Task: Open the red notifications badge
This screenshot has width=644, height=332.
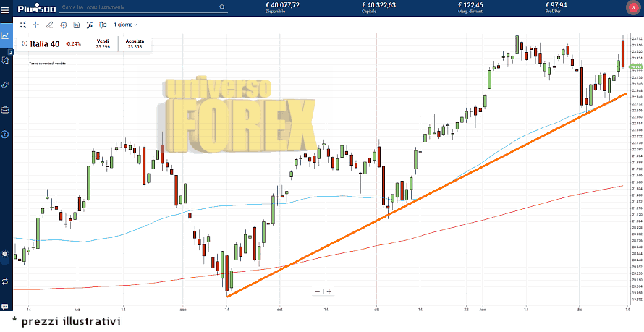Action: 633,7
